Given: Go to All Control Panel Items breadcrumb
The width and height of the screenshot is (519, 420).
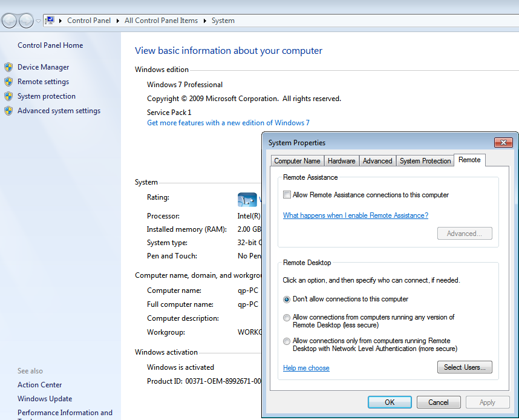Looking at the screenshot, I should tap(161, 21).
